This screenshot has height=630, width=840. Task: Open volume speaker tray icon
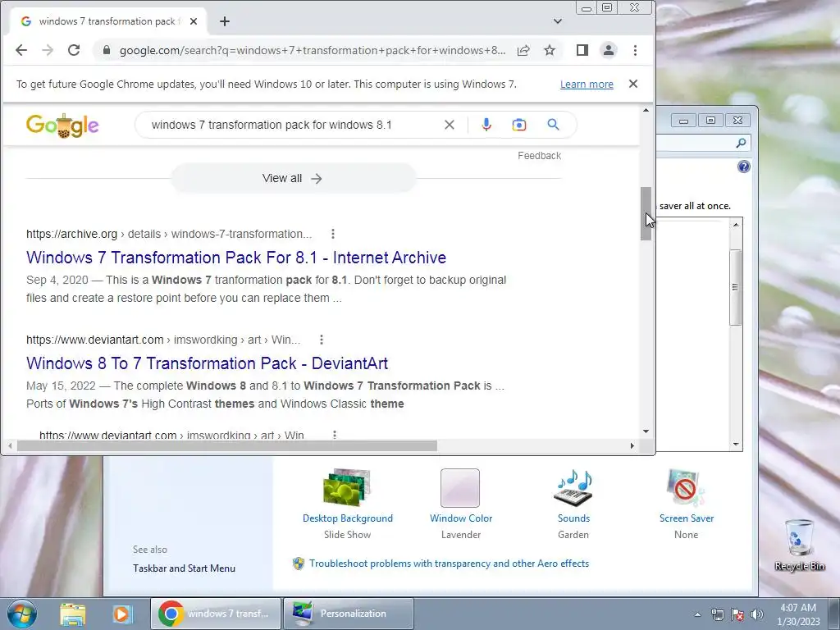point(757,614)
